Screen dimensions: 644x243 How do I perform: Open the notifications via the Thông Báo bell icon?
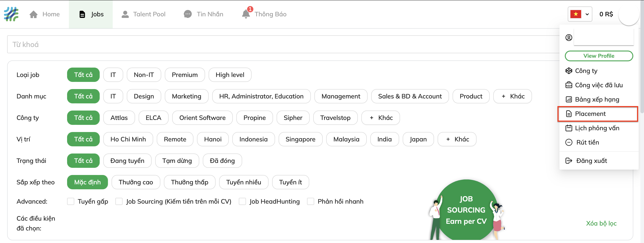246,14
